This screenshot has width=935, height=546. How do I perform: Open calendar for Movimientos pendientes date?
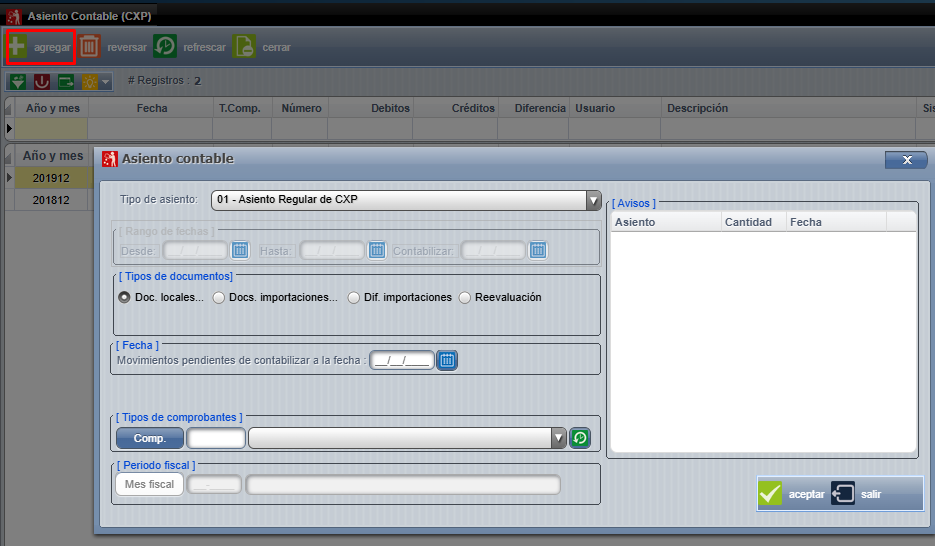click(447, 360)
